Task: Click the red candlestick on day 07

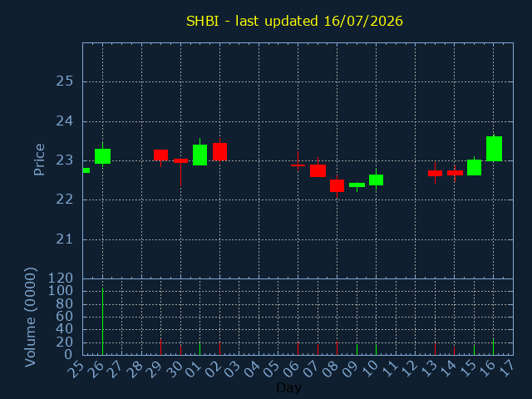Action: (x=318, y=170)
